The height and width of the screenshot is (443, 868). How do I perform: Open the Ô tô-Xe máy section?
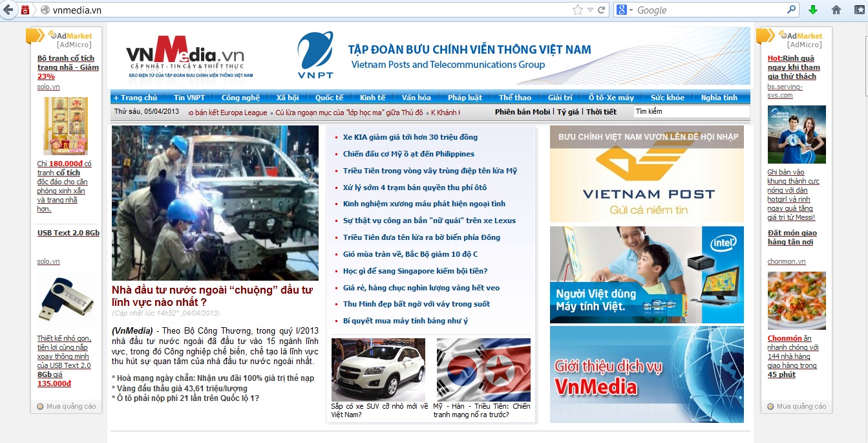click(x=611, y=98)
